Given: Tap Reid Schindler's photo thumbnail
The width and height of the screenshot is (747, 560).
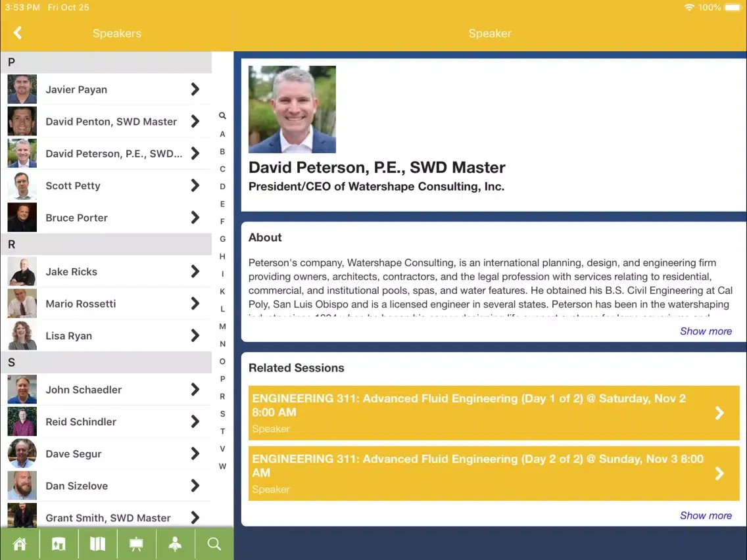Looking at the screenshot, I should pyautogui.click(x=22, y=421).
